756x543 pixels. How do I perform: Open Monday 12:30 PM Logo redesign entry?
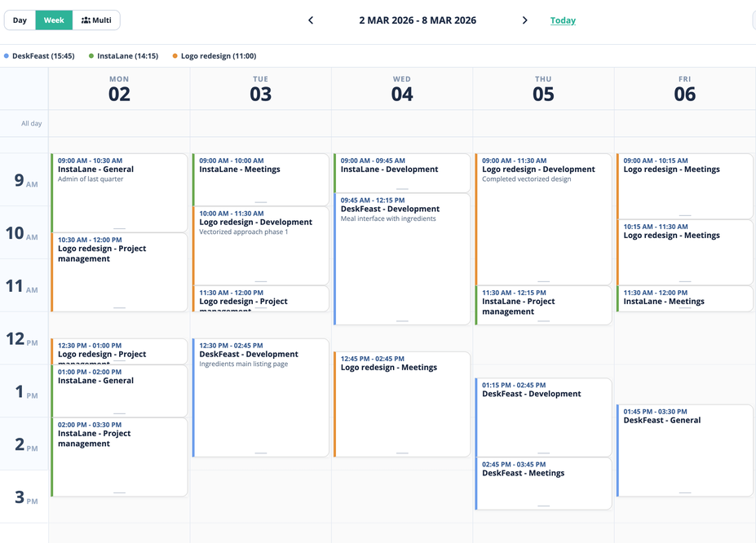pos(119,351)
